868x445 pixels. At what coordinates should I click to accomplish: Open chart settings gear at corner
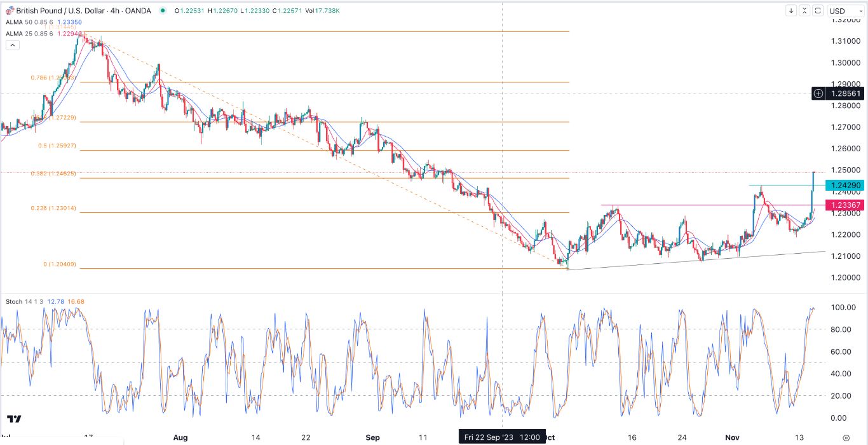(x=846, y=438)
